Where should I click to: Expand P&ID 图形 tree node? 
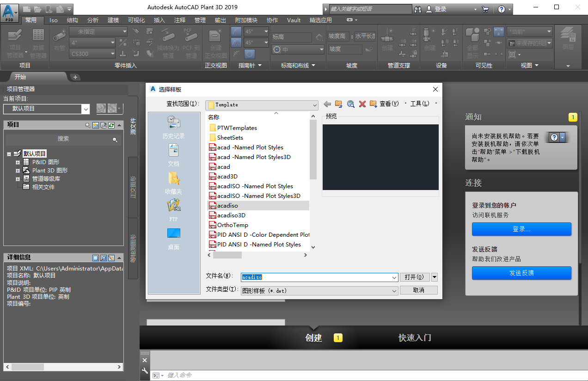tap(18, 162)
